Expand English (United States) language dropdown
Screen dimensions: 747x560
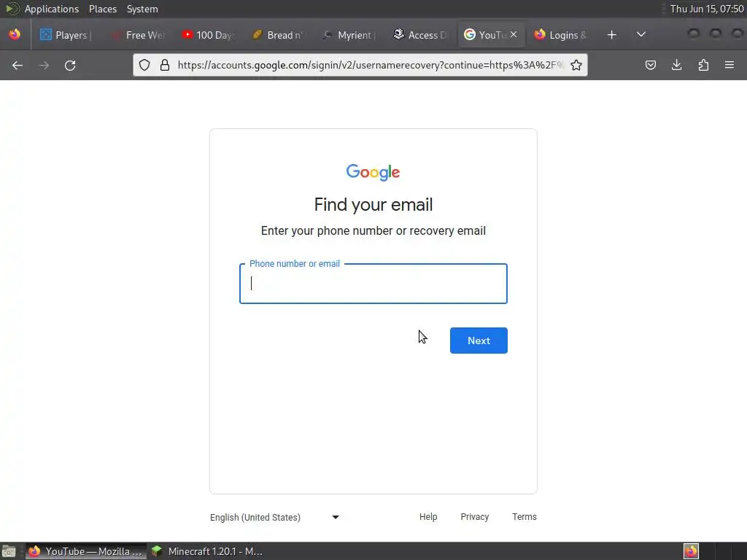click(x=275, y=517)
